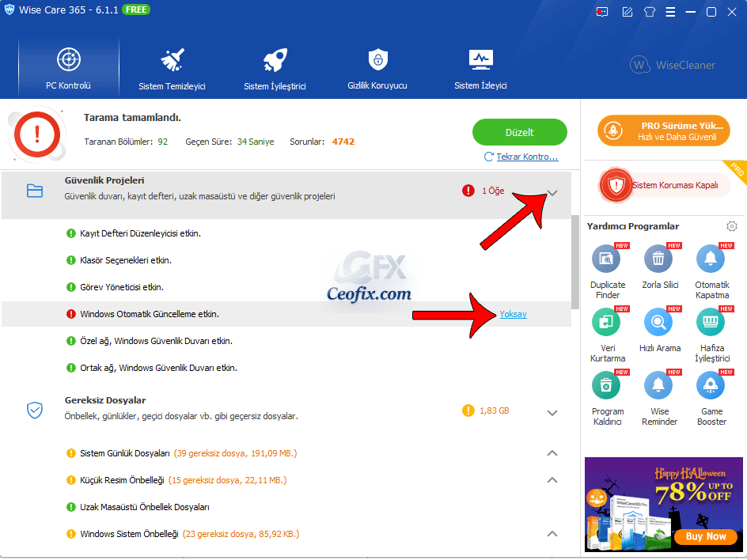Click the Sistem Koruması Kapalı shield button
The width and height of the screenshot is (747, 560).
(664, 185)
